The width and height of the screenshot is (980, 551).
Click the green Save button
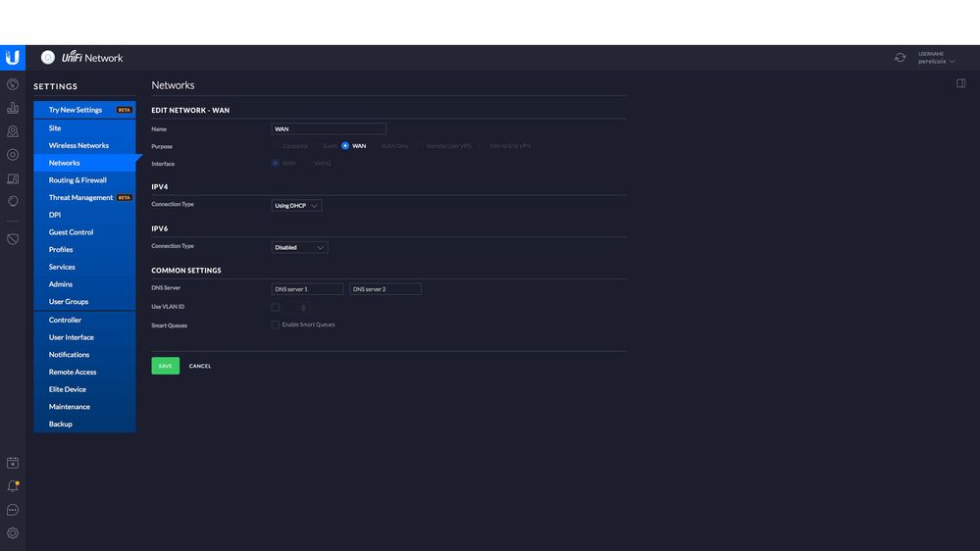tap(165, 366)
